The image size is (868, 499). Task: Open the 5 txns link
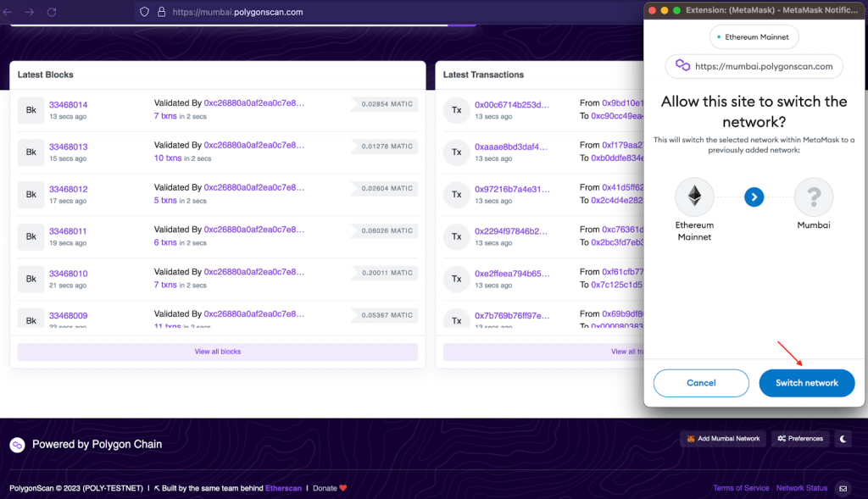pyautogui.click(x=165, y=200)
